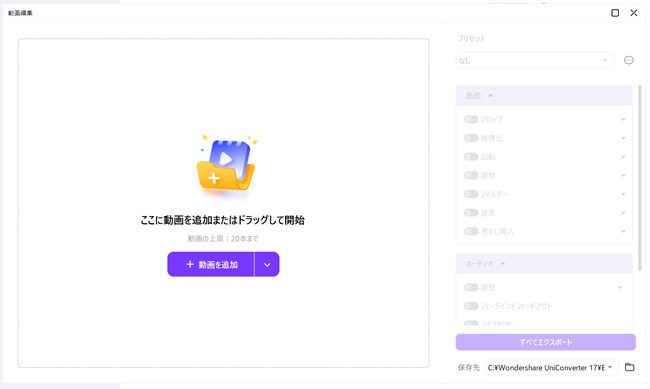Click the すべてエクスポート button

pyautogui.click(x=546, y=342)
